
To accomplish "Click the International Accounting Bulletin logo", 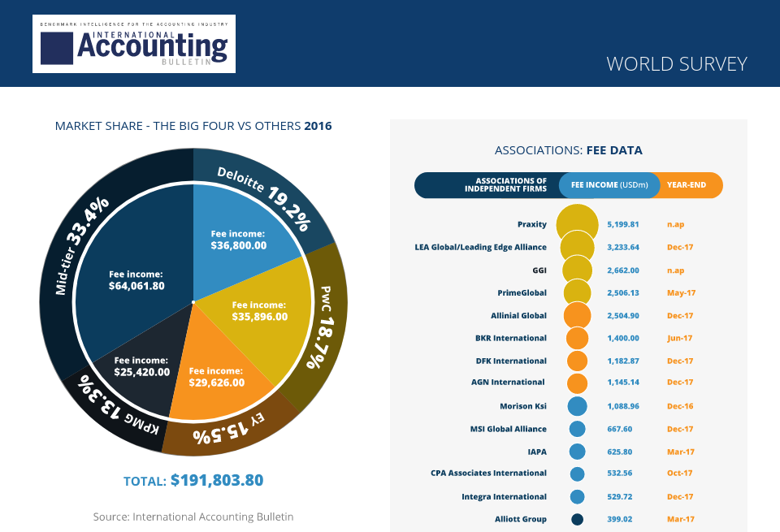I will point(134,44).
